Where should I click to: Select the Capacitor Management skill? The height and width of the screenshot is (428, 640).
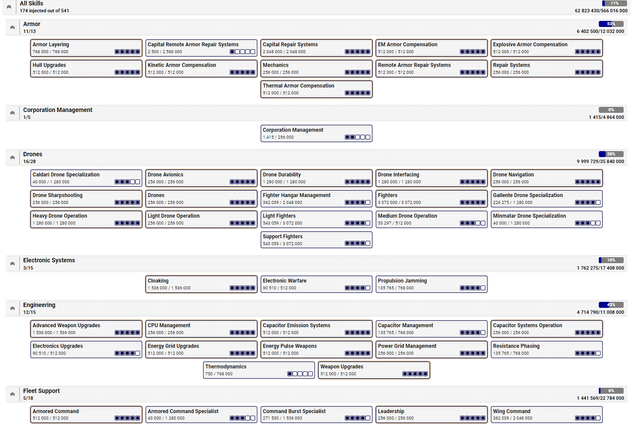coord(431,329)
